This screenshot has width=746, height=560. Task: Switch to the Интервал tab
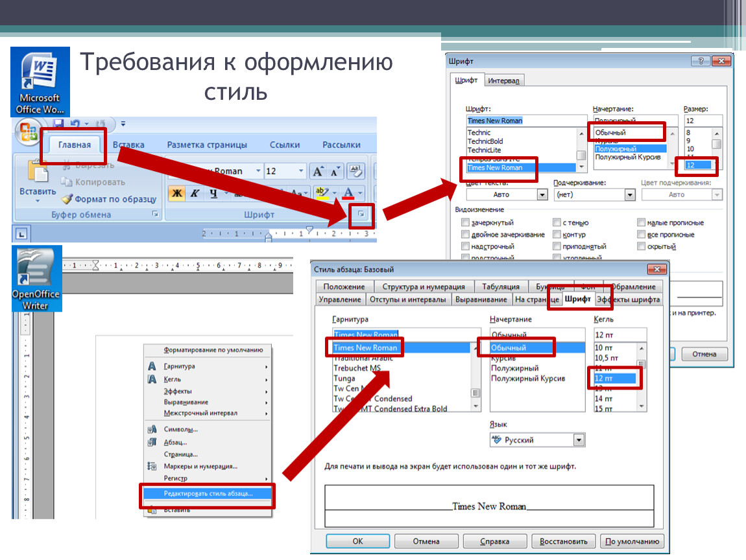click(504, 80)
